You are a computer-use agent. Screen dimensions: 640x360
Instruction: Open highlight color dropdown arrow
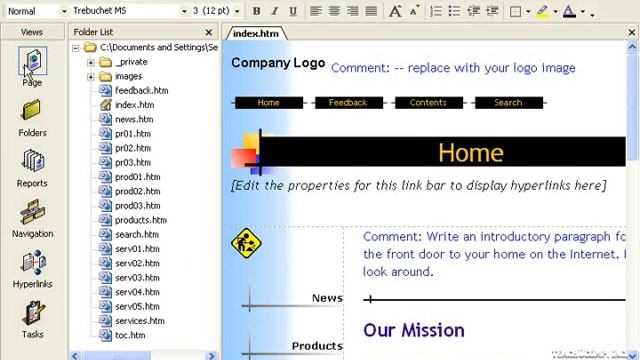click(x=555, y=11)
